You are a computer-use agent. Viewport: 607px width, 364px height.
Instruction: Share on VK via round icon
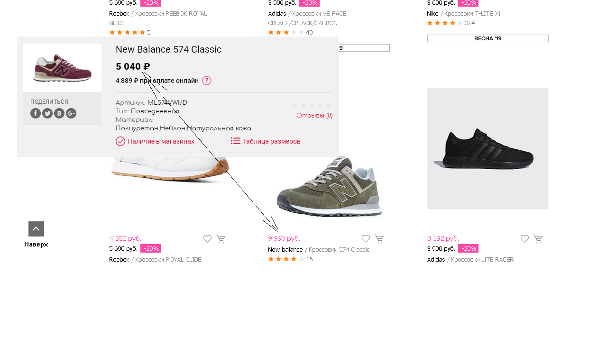click(x=59, y=113)
